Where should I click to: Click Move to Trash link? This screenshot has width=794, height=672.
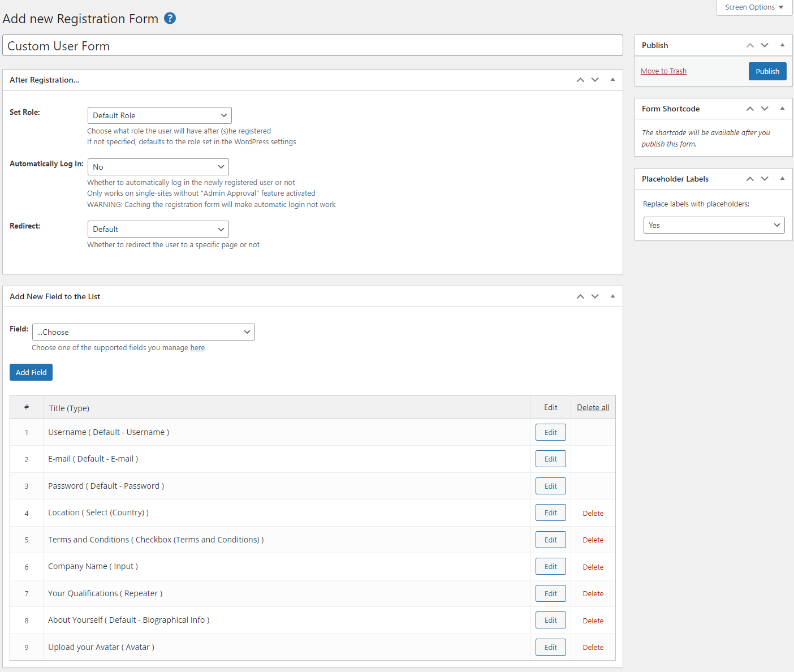[x=663, y=71]
